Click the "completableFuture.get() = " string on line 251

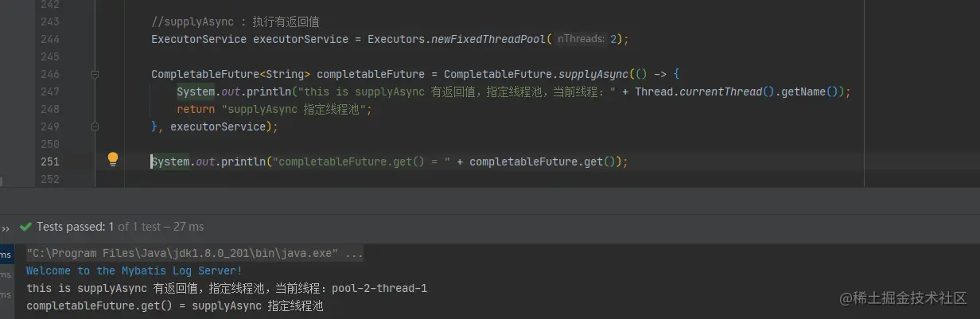[361, 161]
